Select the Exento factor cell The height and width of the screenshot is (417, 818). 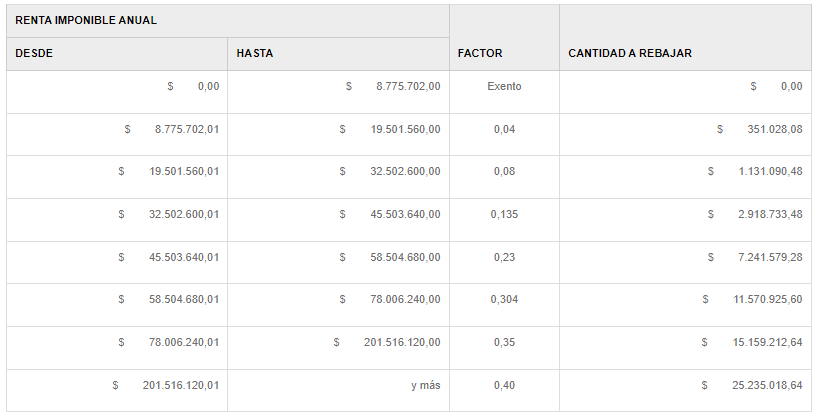[x=504, y=92]
